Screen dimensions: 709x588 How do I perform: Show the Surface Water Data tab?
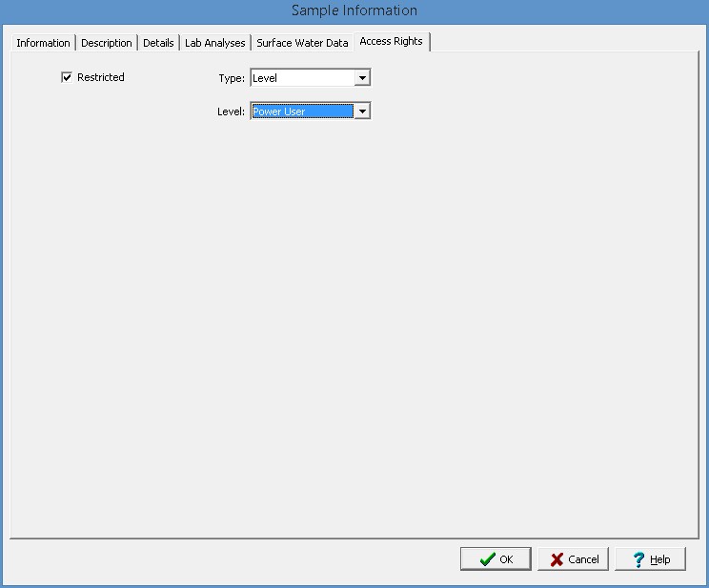[x=302, y=43]
